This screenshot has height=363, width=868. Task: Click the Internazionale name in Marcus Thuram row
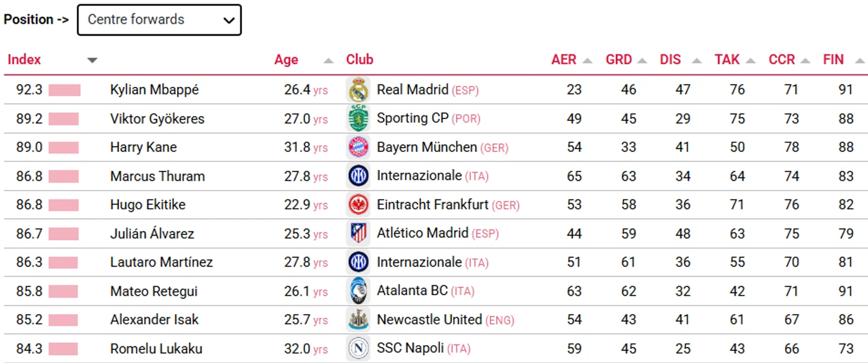(x=419, y=176)
